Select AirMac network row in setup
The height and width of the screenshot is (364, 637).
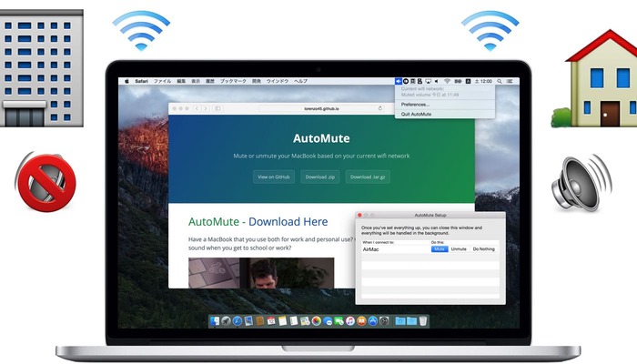430,249
